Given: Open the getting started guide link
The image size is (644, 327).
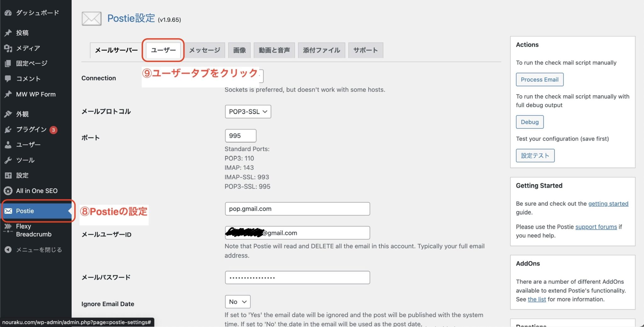Looking at the screenshot, I should click(608, 204).
